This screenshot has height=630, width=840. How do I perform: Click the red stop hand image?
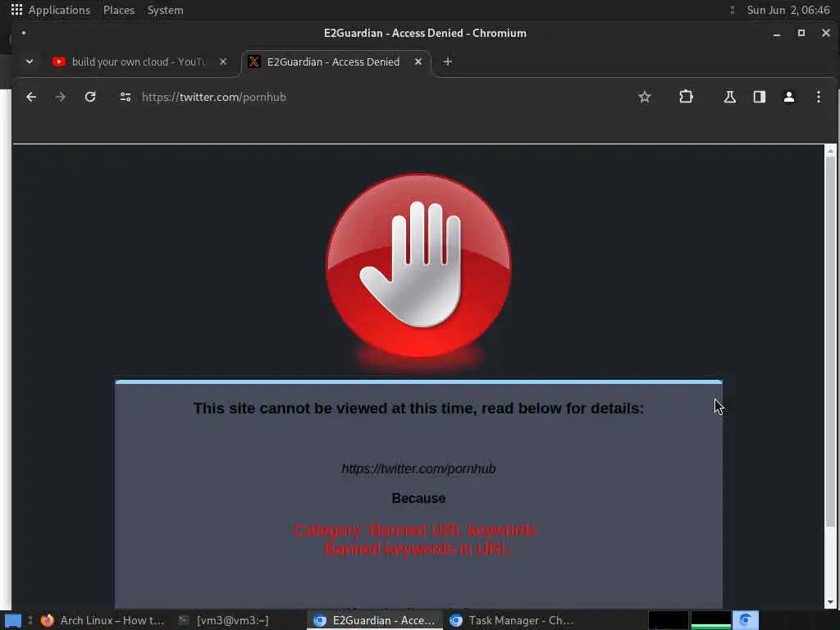coord(418,267)
